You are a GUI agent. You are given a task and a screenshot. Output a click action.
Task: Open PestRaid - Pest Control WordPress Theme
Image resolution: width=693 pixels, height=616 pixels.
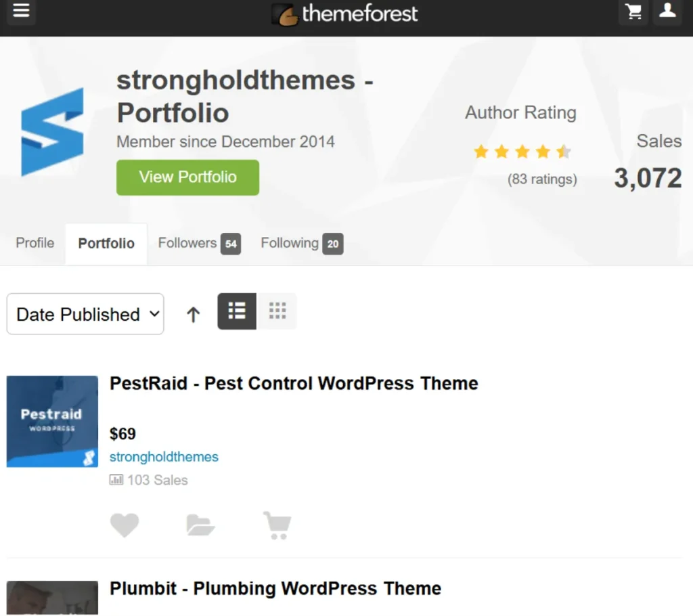tap(294, 383)
